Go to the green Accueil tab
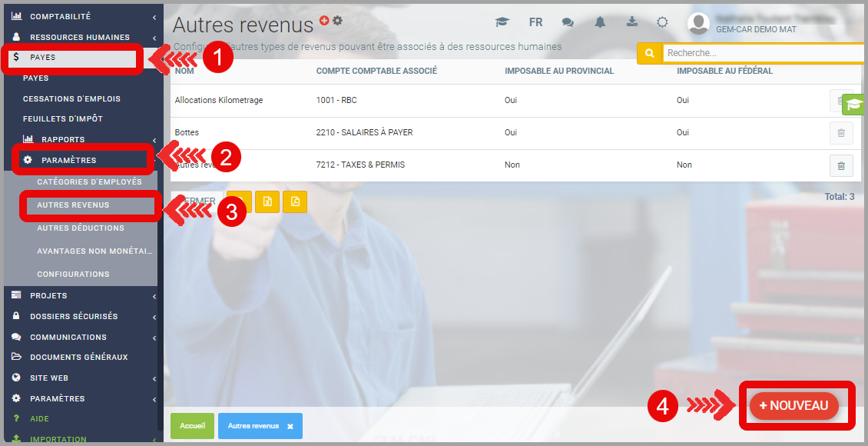Viewport: 868px width, 446px height. pos(192,426)
